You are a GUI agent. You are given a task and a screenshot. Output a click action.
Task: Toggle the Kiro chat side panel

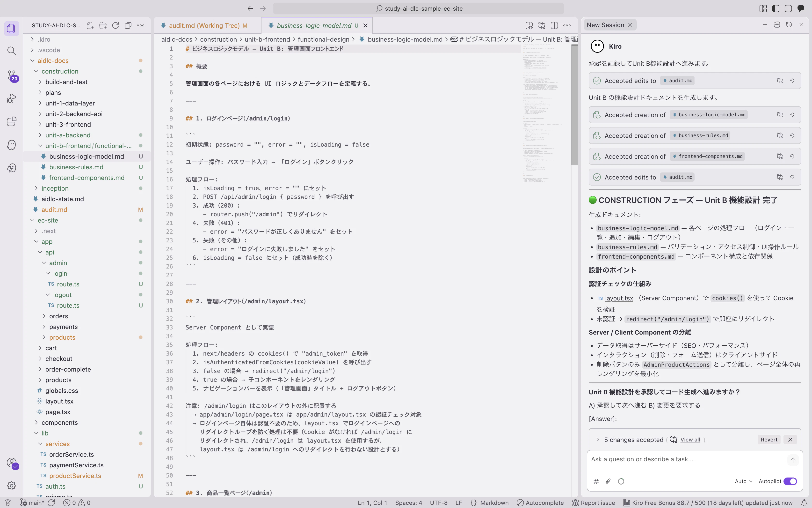(x=801, y=8)
